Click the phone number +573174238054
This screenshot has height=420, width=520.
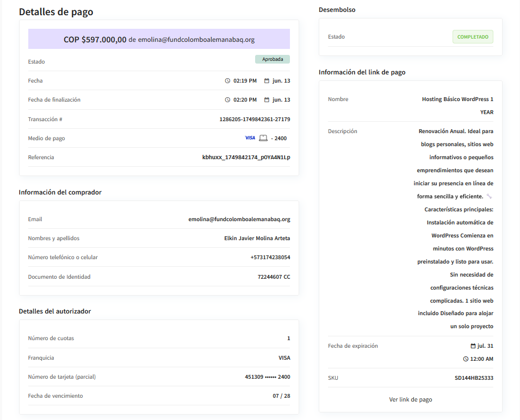270,258
